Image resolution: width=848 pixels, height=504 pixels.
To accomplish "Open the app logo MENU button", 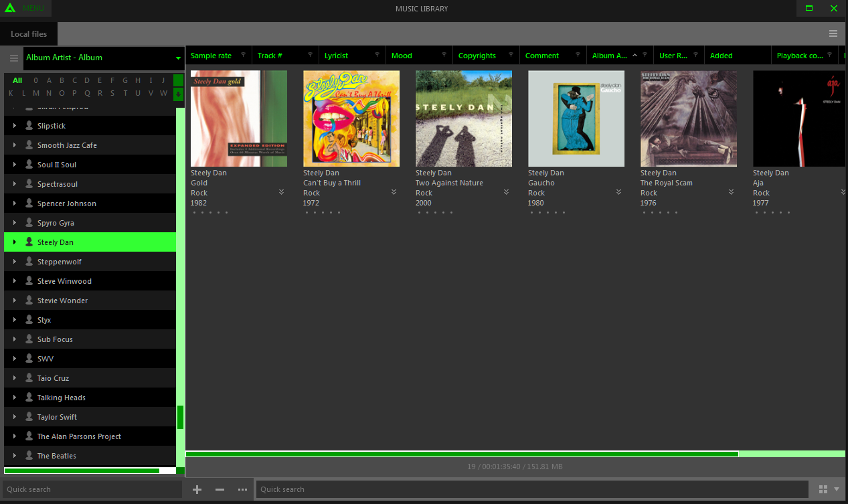I will pyautogui.click(x=25, y=8).
